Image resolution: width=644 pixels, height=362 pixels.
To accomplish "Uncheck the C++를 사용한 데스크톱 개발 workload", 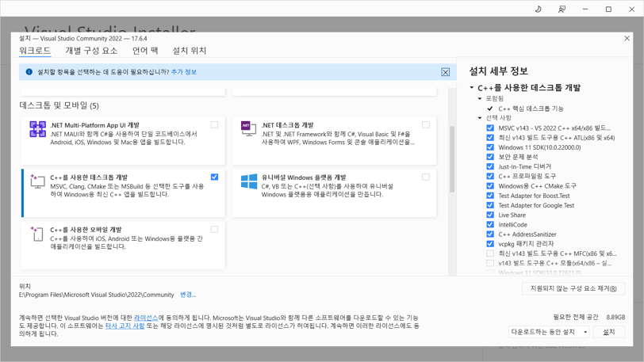I will [214, 177].
